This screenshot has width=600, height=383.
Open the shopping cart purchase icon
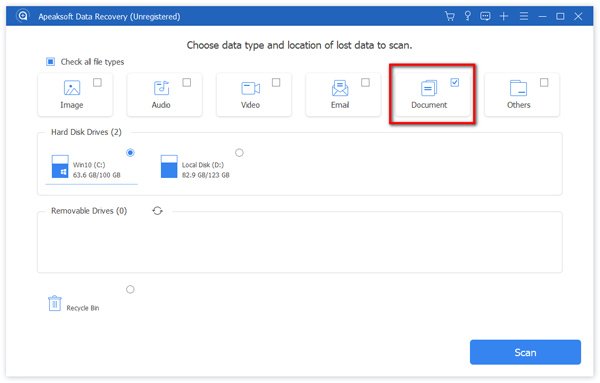tap(450, 16)
